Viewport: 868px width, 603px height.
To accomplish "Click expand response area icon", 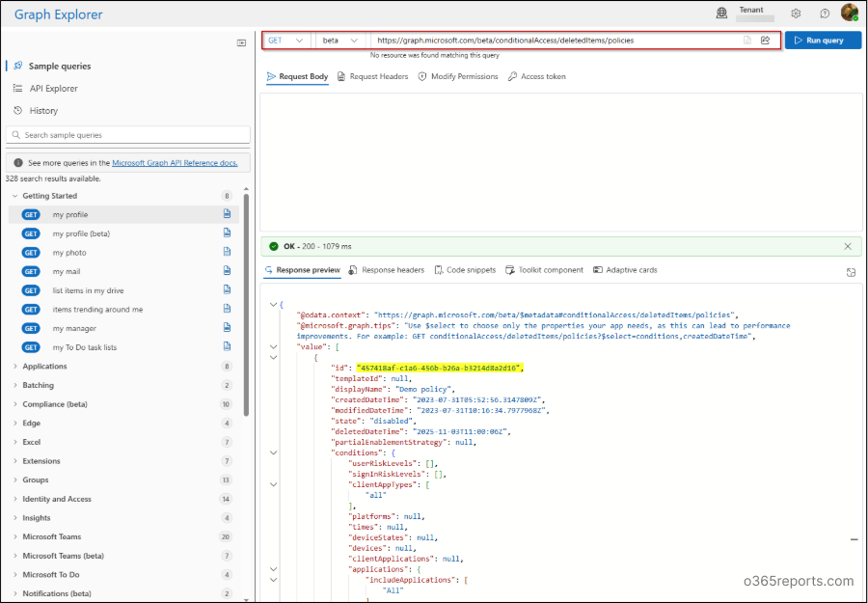I will (851, 272).
